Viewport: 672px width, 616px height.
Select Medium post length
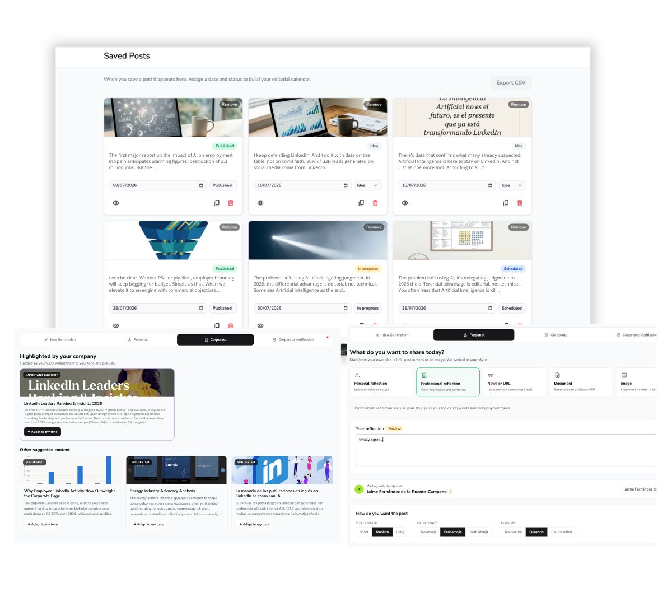click(x=382, y=532)
